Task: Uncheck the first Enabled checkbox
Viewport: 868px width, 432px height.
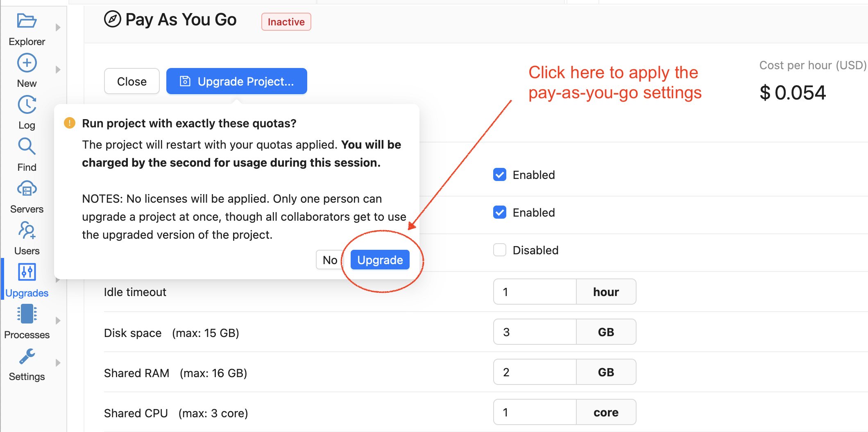Action: [x=500, y=175]
